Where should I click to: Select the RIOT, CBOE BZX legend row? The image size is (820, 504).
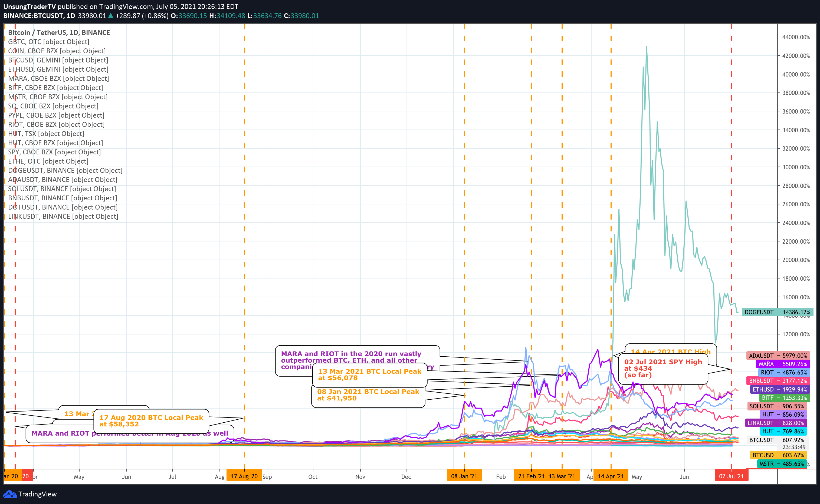(56, 124)
